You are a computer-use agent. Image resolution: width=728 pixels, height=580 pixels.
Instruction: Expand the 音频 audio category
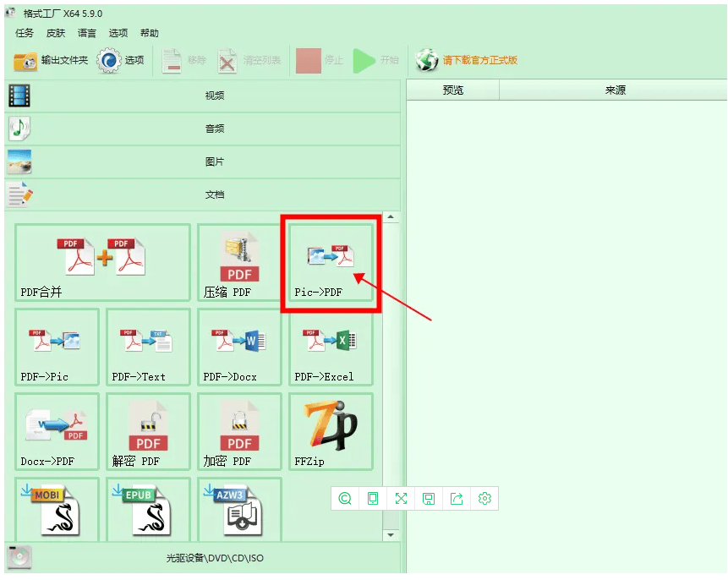point(202,129)
